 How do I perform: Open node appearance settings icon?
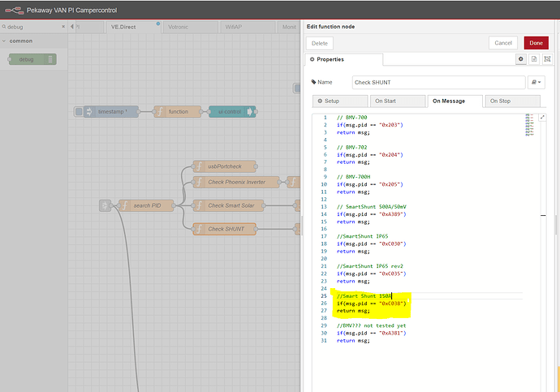546,59
